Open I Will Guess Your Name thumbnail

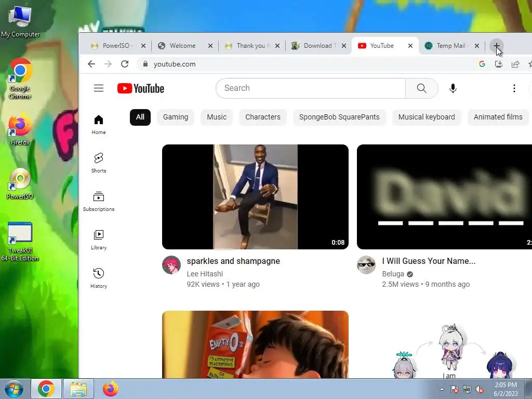tap(445, 197)
